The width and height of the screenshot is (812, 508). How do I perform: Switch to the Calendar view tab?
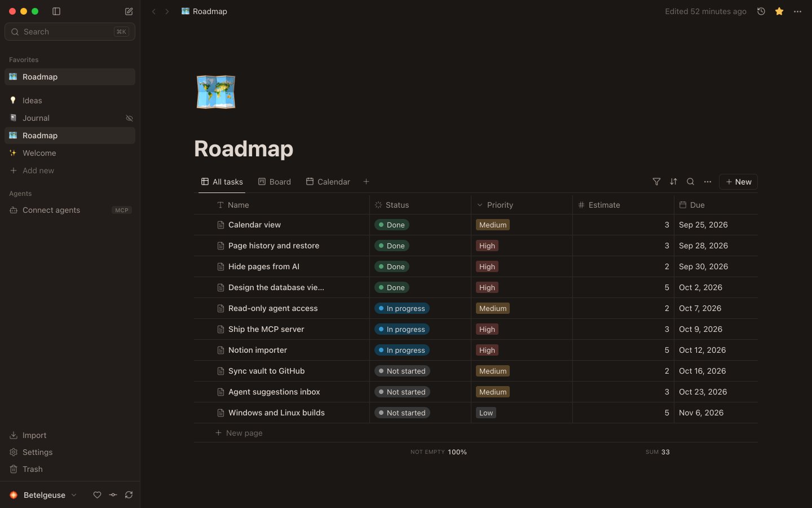pyautogui.click(x=328, y=182)
